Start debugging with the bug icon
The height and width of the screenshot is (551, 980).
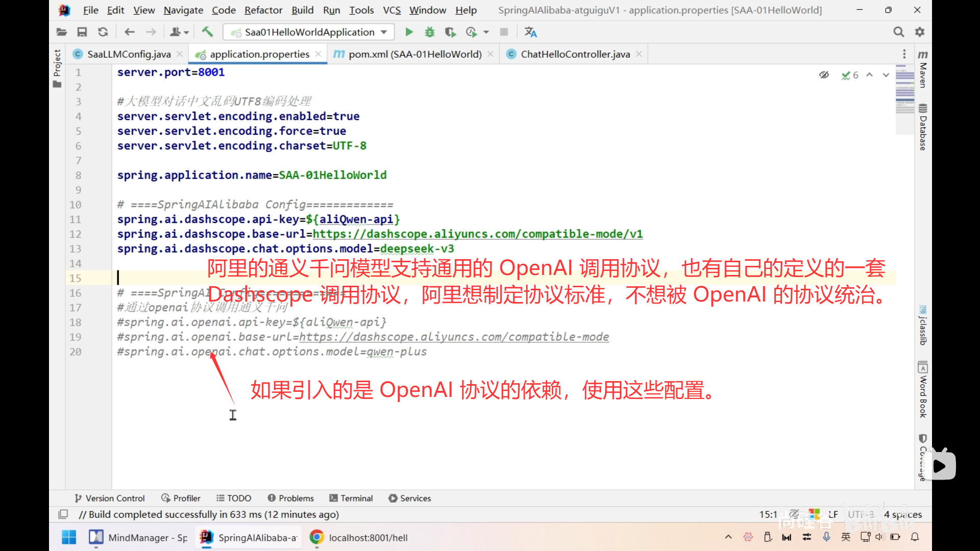430,32
